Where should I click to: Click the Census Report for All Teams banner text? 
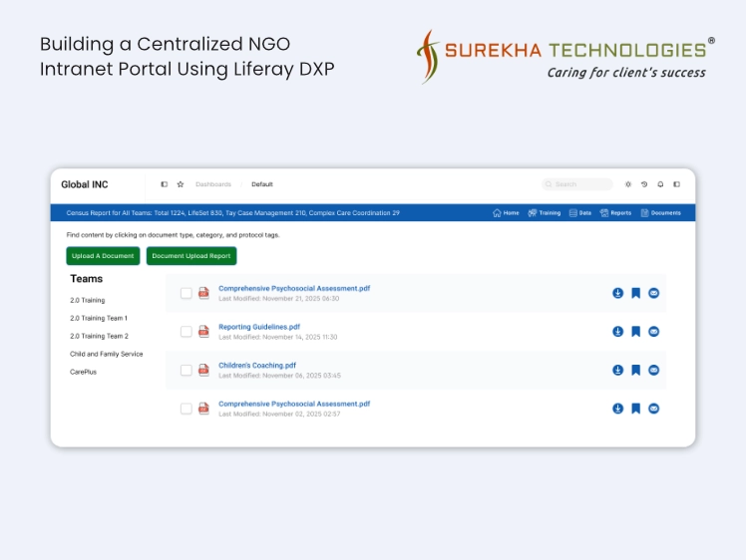[x=232, y=213]
